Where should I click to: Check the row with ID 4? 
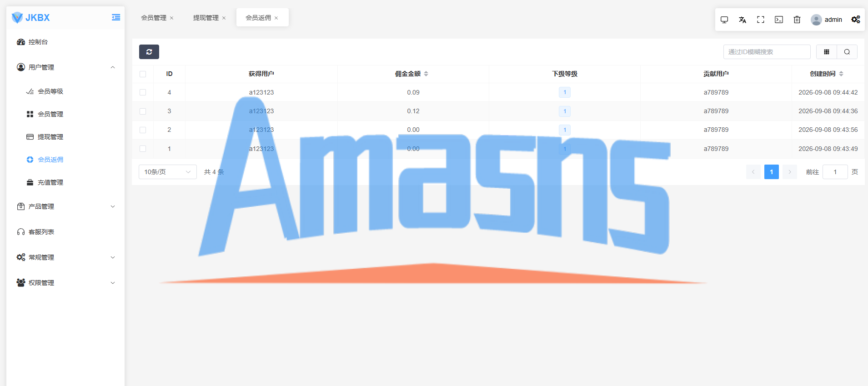143,92
